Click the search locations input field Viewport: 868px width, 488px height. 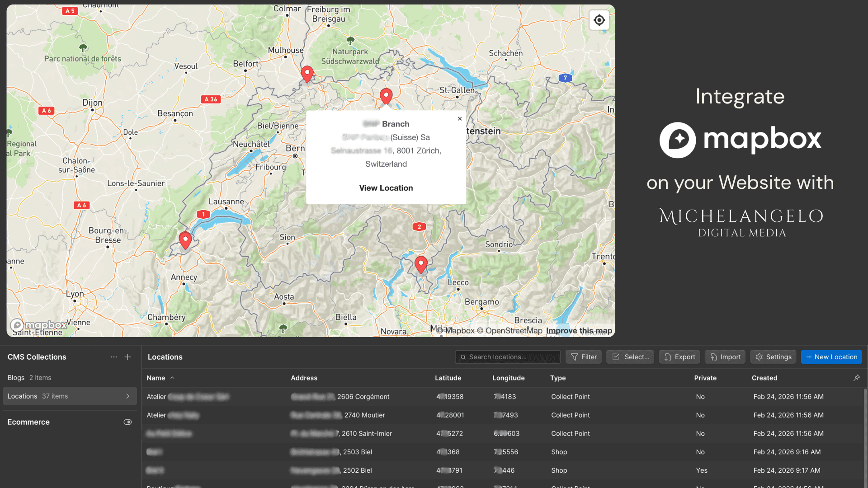[507, 357]
